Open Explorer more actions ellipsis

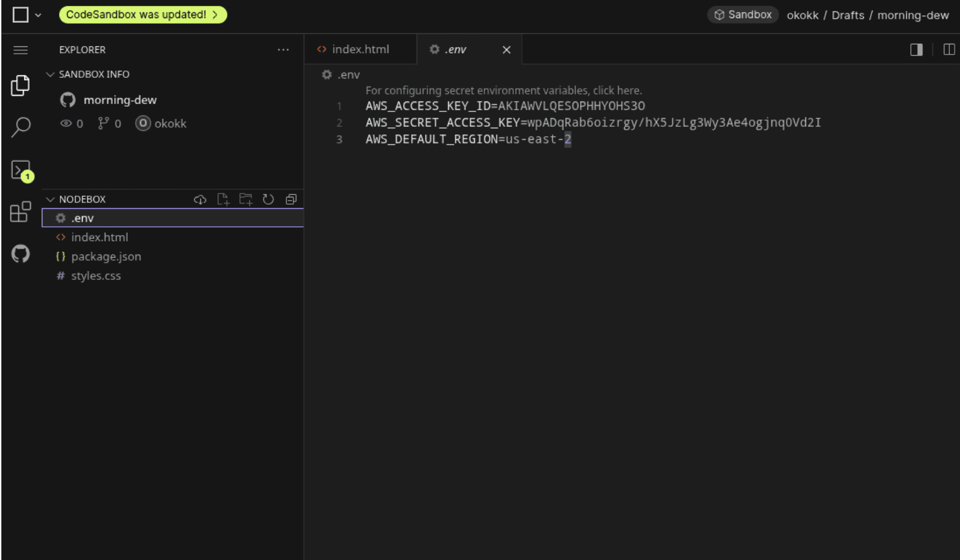283,50
